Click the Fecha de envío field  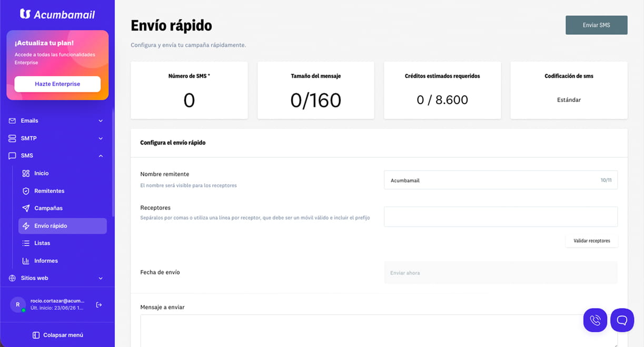500,273
